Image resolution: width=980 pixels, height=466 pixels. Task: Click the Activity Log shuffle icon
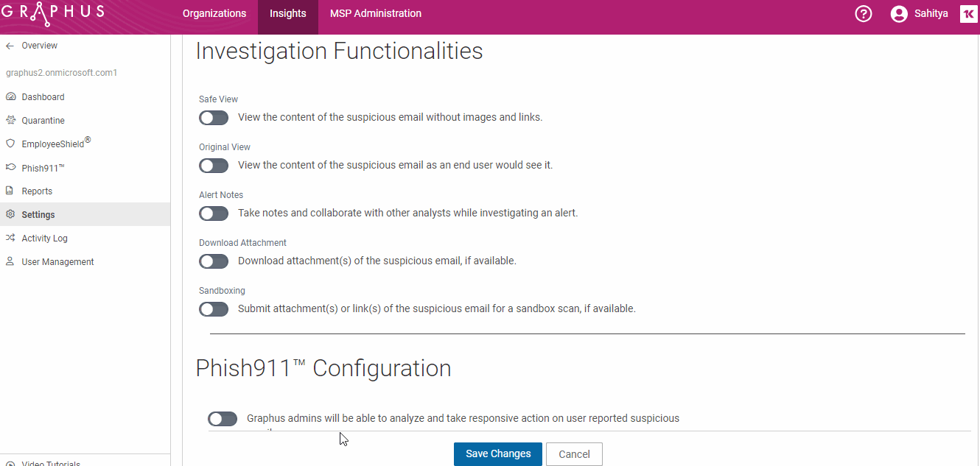(10, 239)
